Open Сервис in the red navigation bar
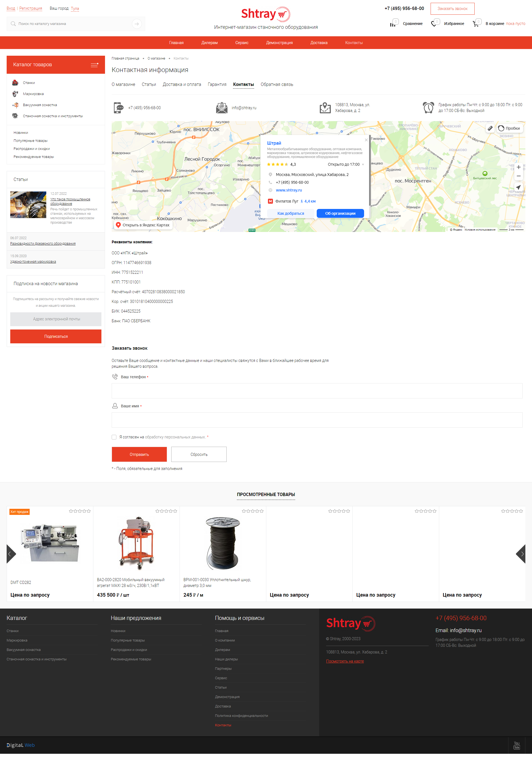The height and width of the screenshot is (769, 532). pos(242,43)
